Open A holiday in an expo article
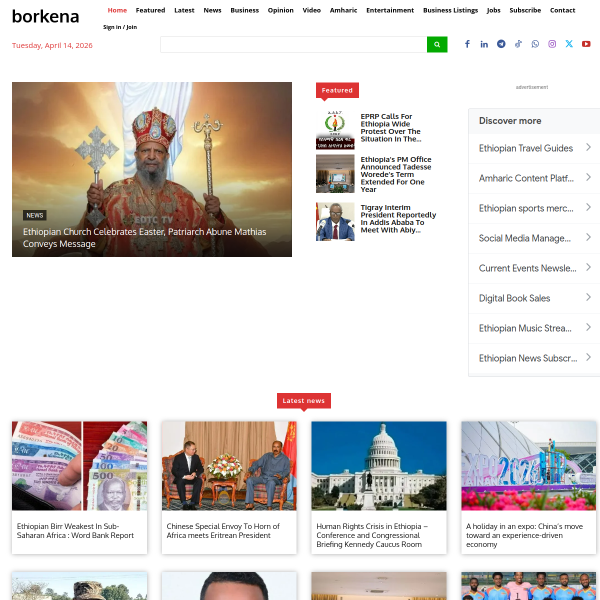Viewport: 600px width, 600px height. pos(524,535)
